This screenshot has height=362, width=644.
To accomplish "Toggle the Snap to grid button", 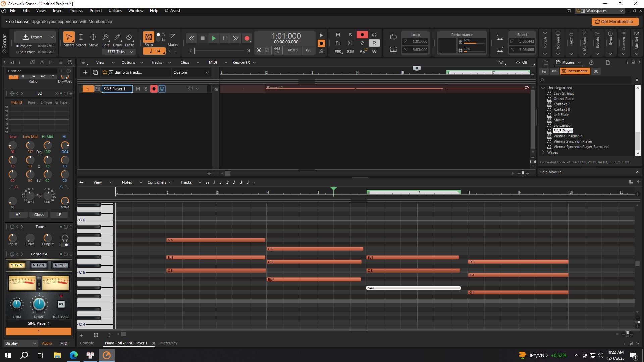I will 148,37.
